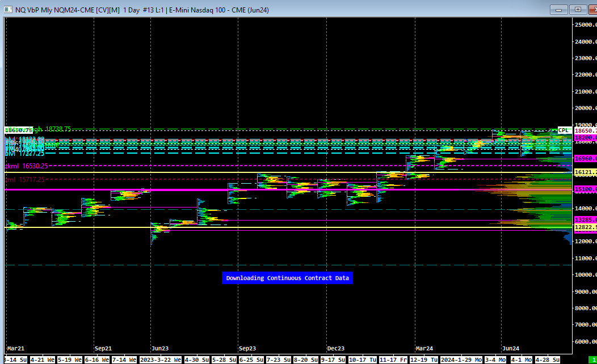Select the 16121 yellow price label

pyautogui.click(x=585, y=172)
